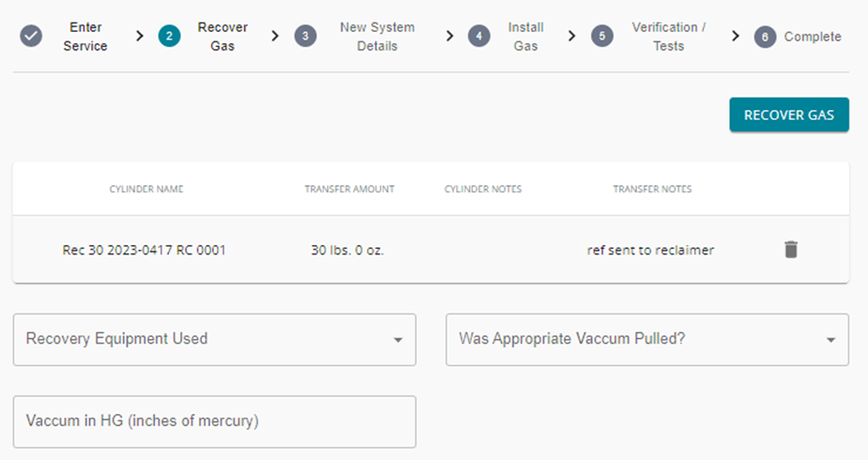The width and height of the screenshot is (868, 460).
Task: Click the completed checkmark step icon
Action: point(31,37)
